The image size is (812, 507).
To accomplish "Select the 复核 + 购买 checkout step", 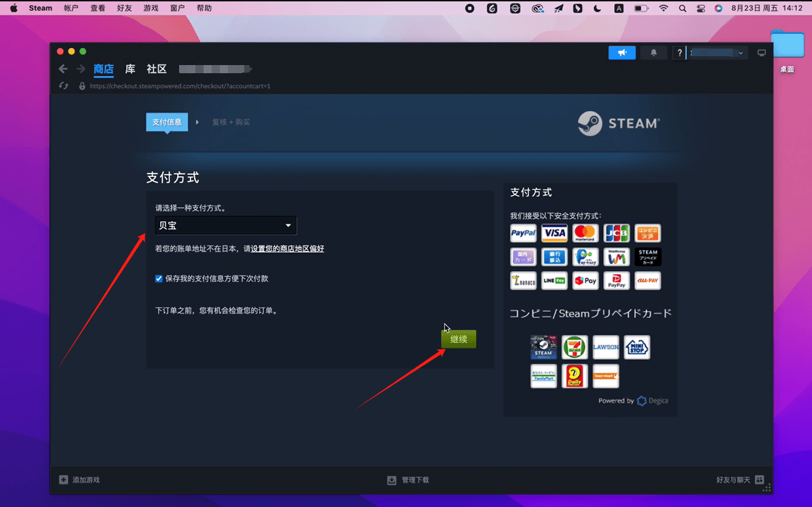I will coord(231,122).
